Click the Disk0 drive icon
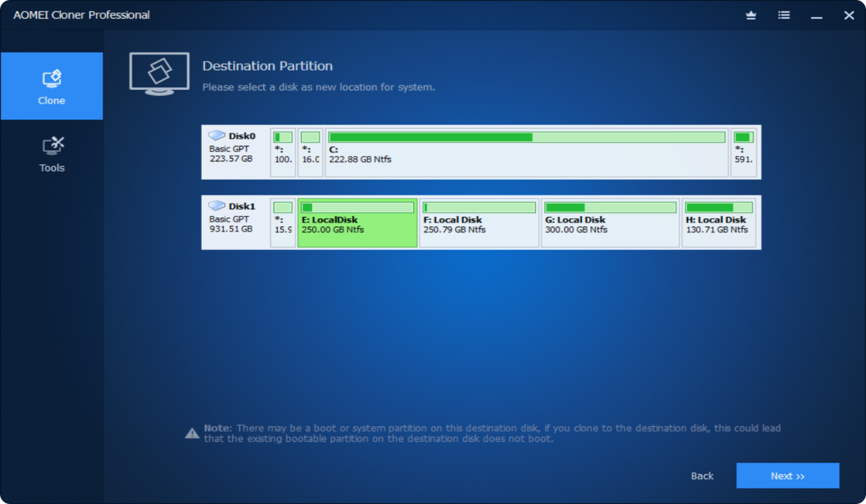Screen dimensions: 866x504 tap(217, 136)
